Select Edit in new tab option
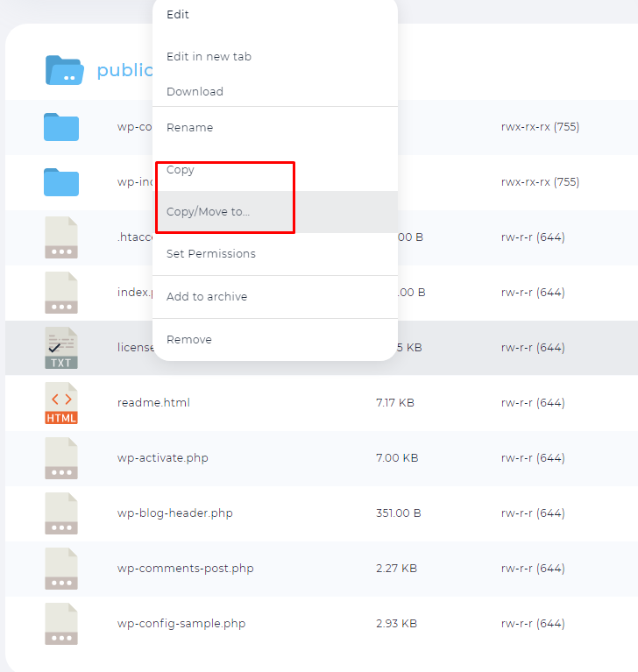This screenshot has height=672, width=638. [x=209, y=57]
